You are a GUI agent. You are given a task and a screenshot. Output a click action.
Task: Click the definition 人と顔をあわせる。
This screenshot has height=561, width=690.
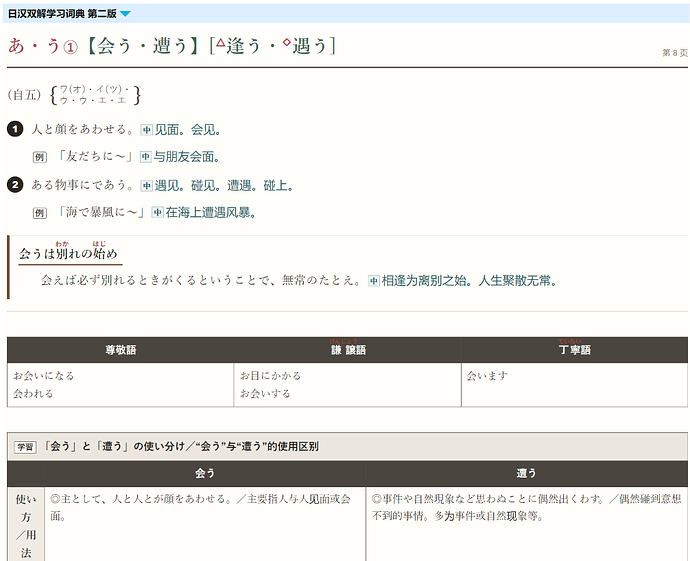point(83,129)
